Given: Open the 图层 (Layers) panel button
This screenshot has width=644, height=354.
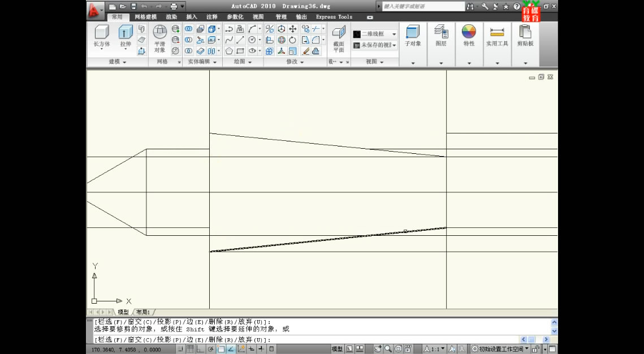Looking at the screenshot, I should pos(441,44).
